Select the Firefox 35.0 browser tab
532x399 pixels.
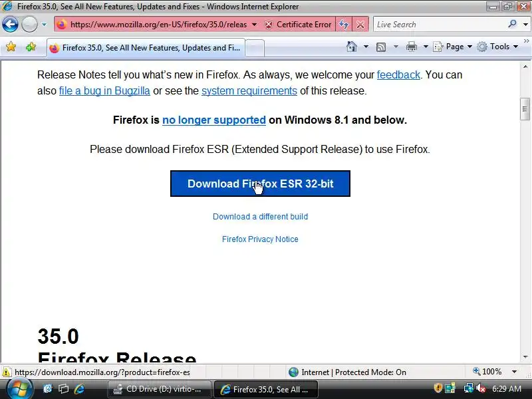pos(146,48)
